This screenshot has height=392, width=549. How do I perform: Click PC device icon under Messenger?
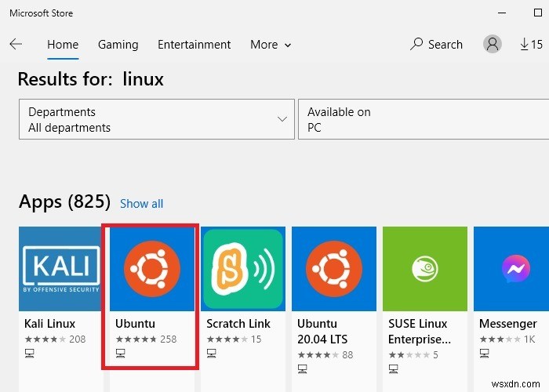coord(485,354)
